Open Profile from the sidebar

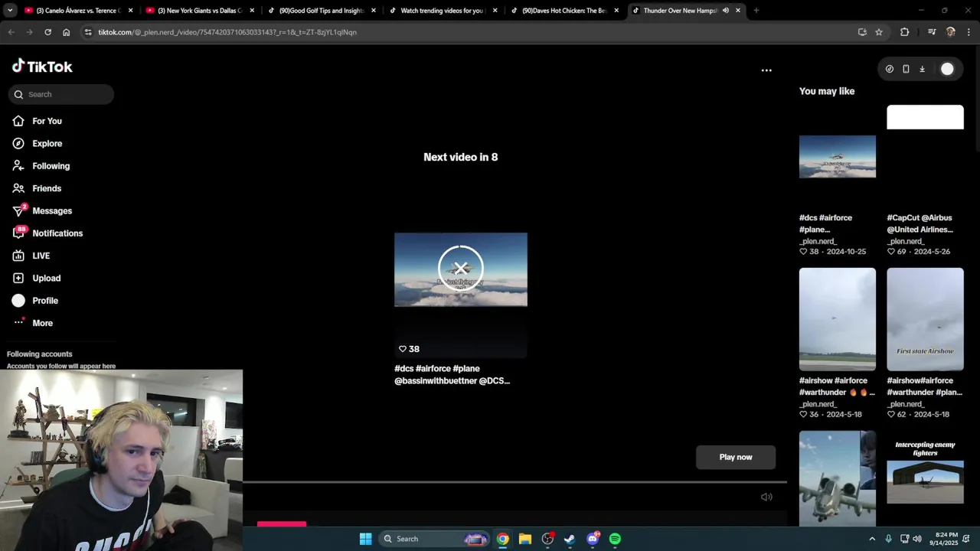coord(45,301)
